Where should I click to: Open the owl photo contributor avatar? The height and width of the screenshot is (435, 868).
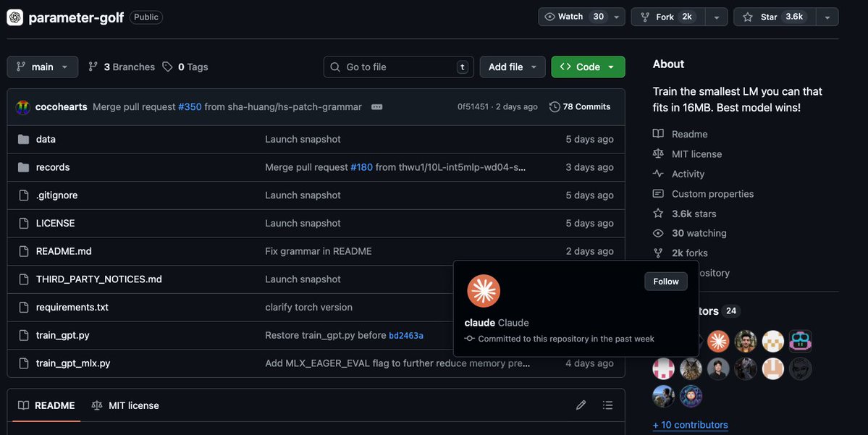(691, 368)
